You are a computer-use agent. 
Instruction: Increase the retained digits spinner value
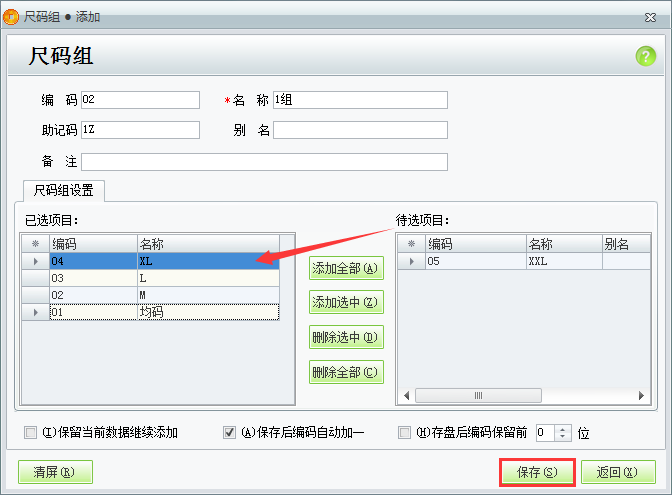562,429
